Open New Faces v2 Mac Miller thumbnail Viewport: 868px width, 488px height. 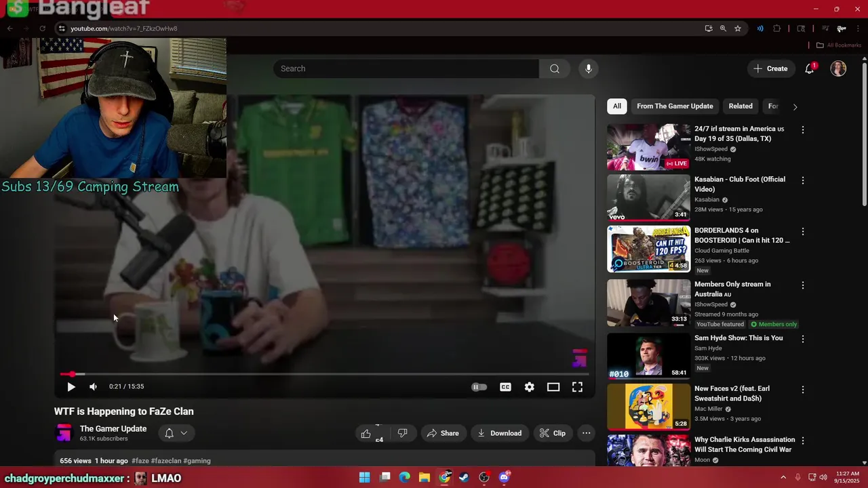[x=648, y=407]
